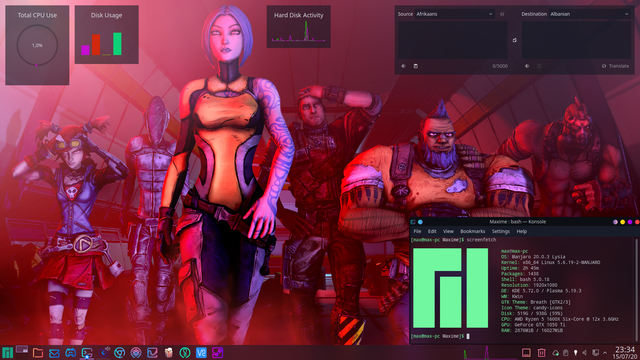
Task: Click inside the destination text output box
Action: pos(576,40)
